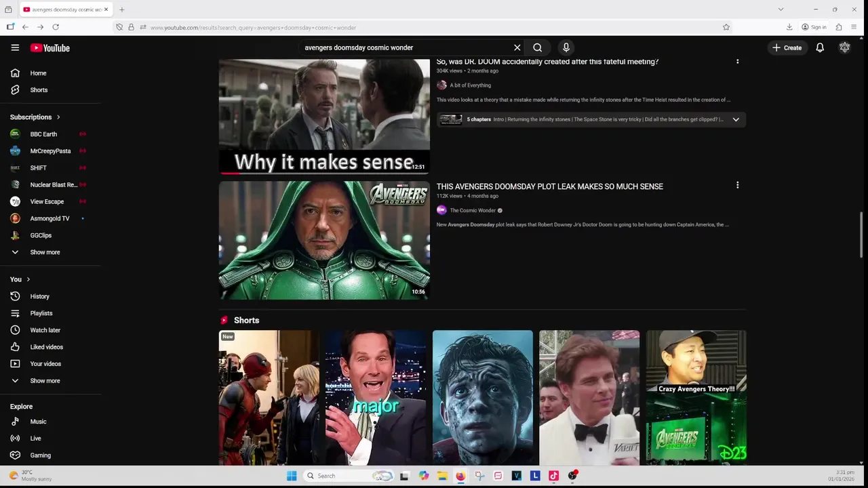Go to the YouTube logo home
The image size is (868, 488).
50,47
